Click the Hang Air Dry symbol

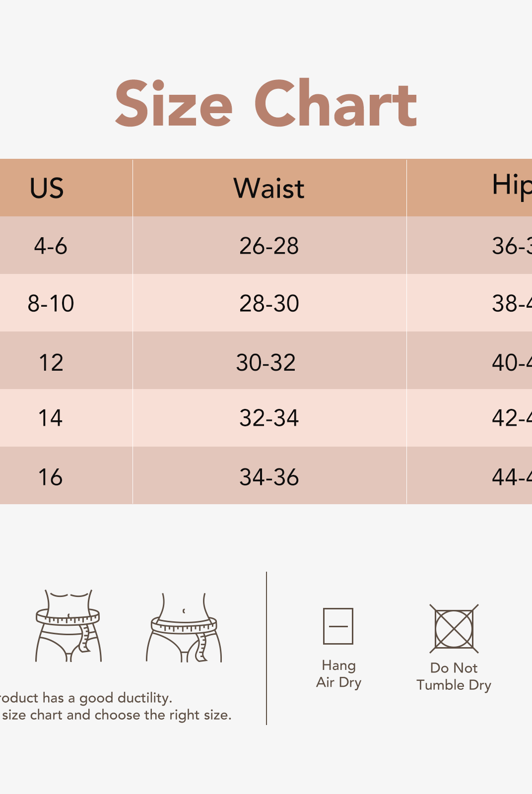click(338, 626)
